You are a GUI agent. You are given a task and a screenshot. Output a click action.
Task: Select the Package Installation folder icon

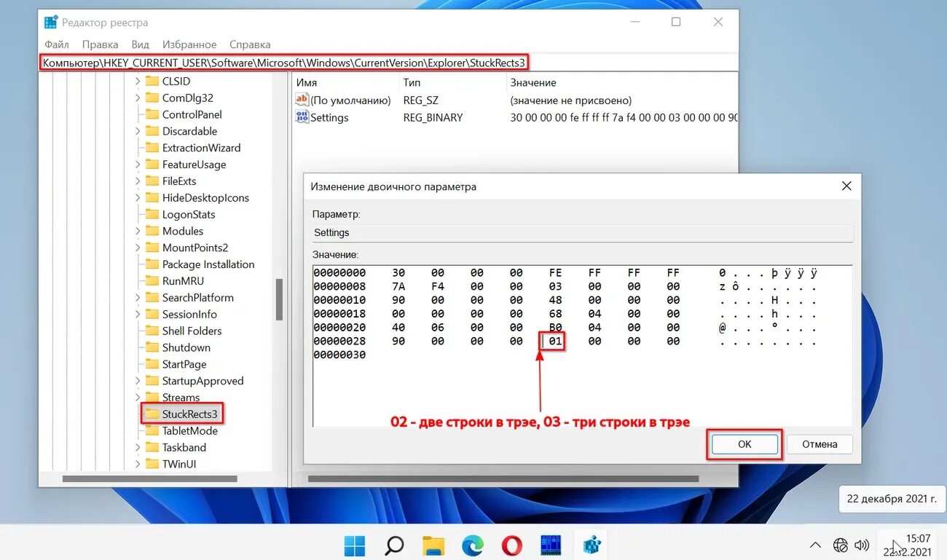[152, 264]
